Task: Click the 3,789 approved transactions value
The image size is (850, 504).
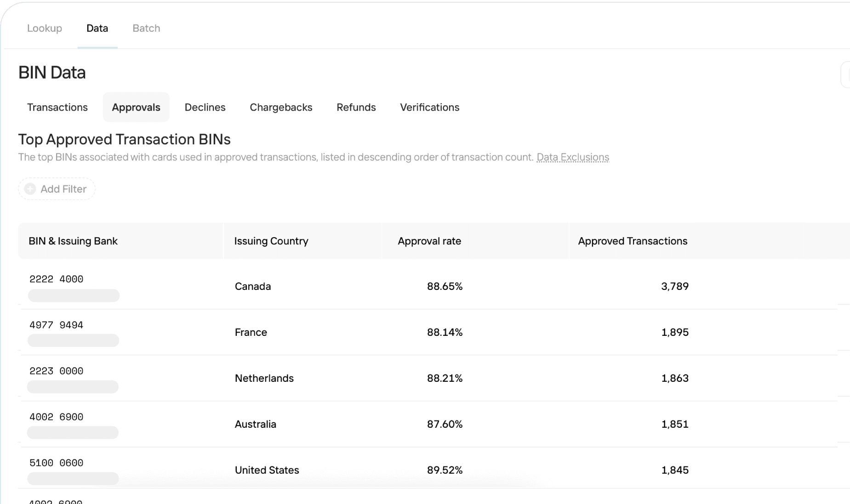Action: point(675,286)
